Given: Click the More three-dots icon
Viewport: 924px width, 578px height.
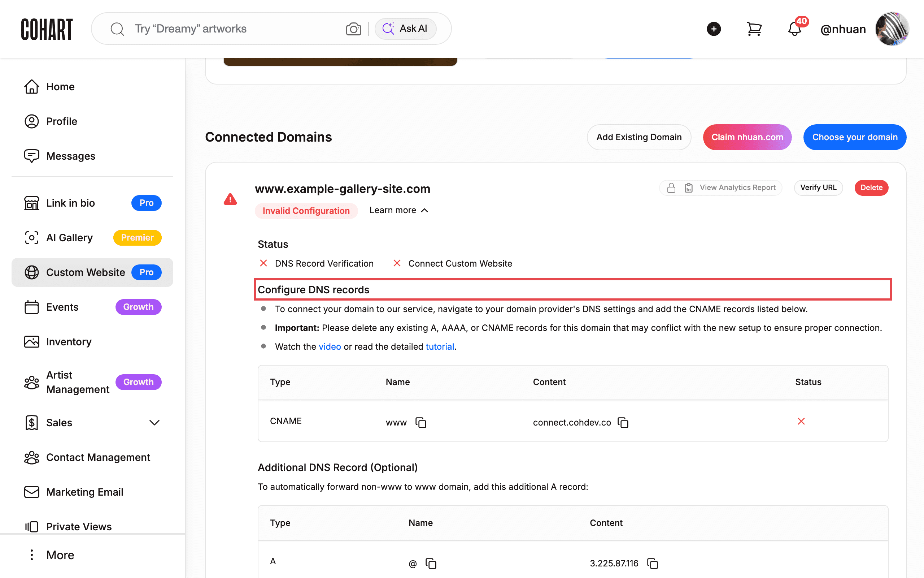Looking at the screenshot, I should pyautogui.click(x=32, y=555).
